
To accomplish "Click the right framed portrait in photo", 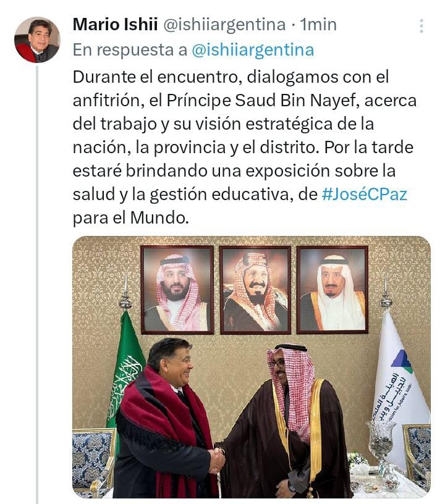I will [332, 290].
